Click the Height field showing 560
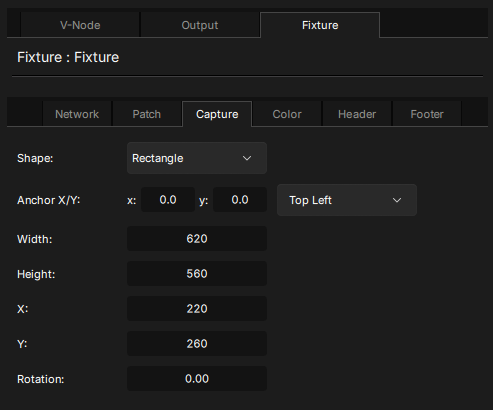Viewport: 493px width, 410px height. coord(197,274)
